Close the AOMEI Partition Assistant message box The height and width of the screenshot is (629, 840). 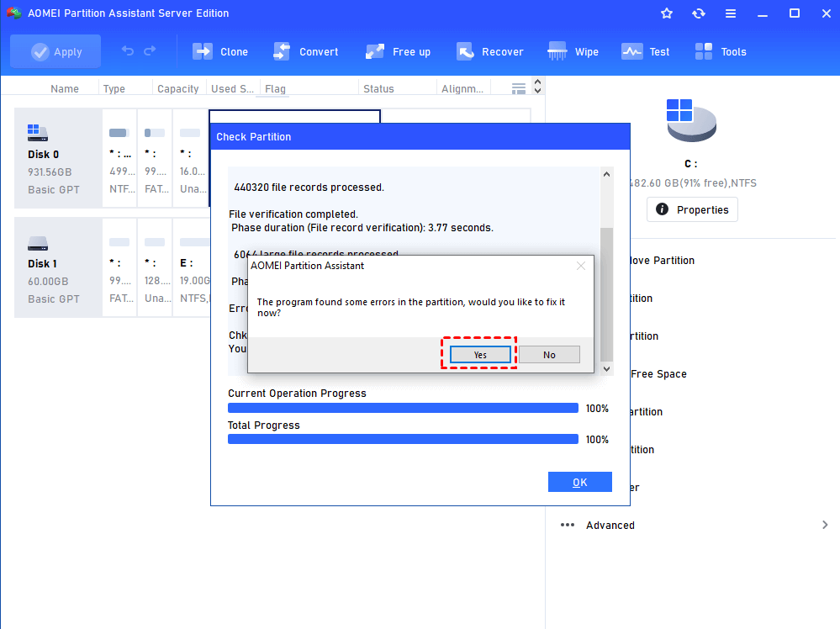581,266
